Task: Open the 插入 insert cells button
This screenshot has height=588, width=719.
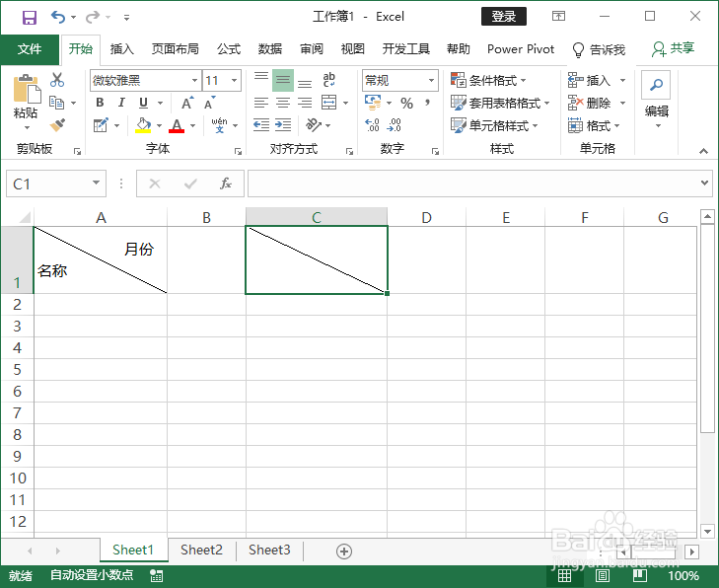Action: click(597, 80)
